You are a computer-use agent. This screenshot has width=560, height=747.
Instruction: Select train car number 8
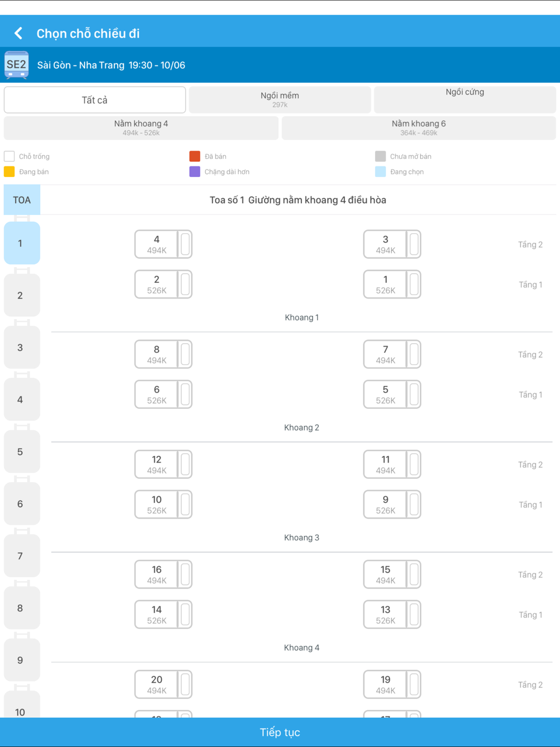click(x=21, y=608)
